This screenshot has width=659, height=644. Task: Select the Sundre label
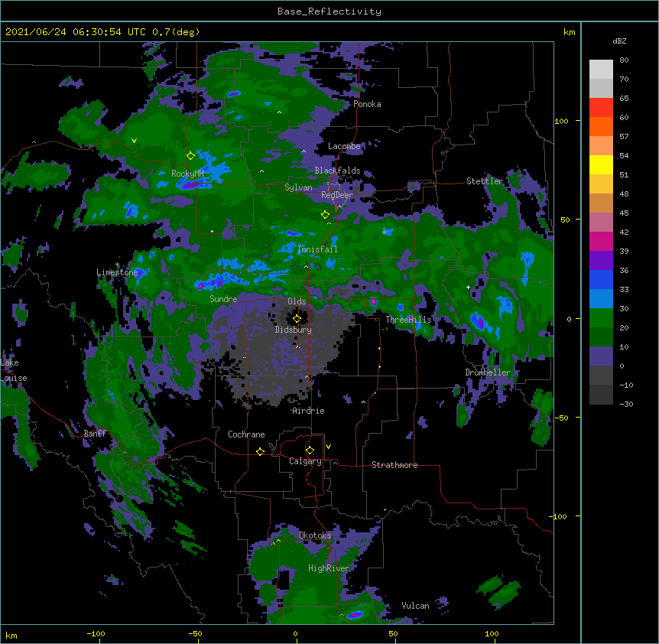223,299
